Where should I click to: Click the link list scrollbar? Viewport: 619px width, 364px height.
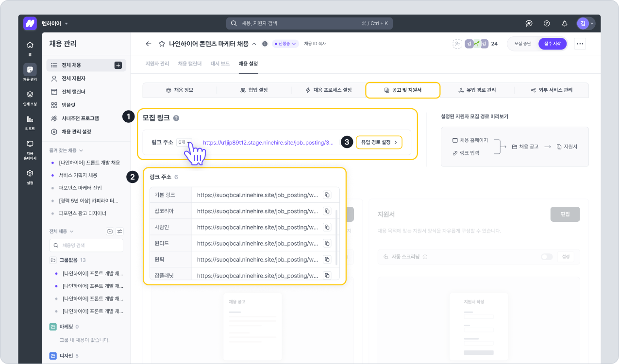(336, 237)
